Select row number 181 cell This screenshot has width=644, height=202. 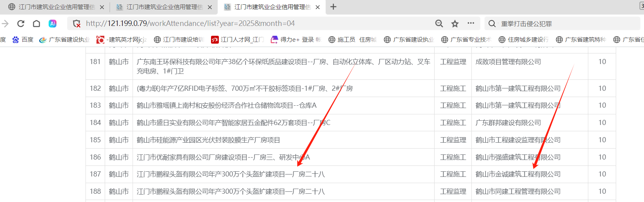95,66
